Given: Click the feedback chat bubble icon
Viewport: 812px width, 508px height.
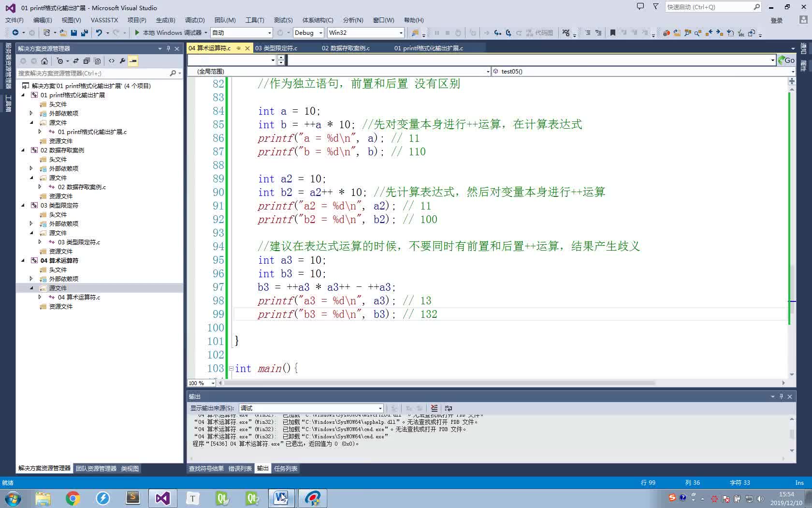Looking at the screenshot, I should click(x=640, y=6).
